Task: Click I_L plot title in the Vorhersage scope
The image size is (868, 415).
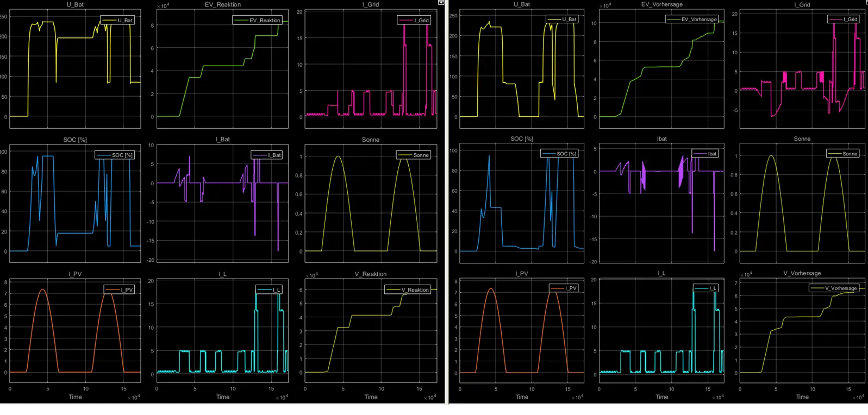Action: (x=661, y=273)
